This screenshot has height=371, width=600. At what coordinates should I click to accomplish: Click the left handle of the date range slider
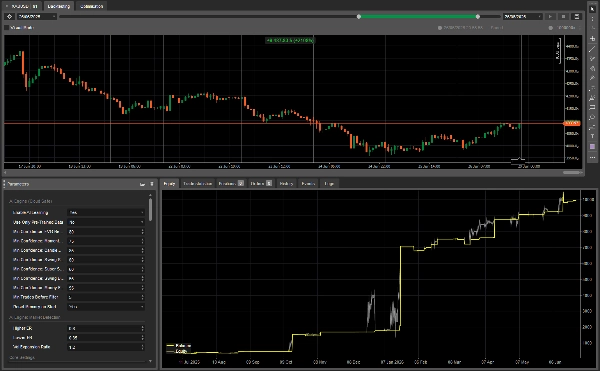pos(359,16)
